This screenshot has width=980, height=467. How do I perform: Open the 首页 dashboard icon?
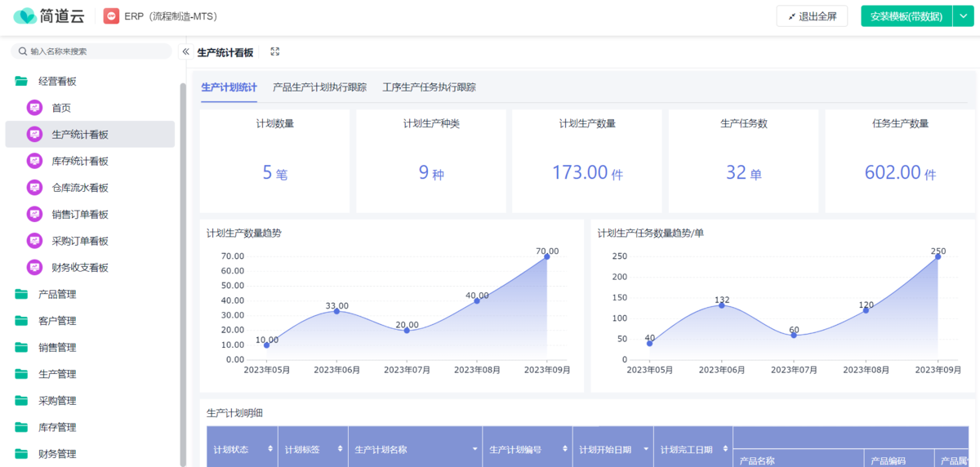[x=34, y=108]
